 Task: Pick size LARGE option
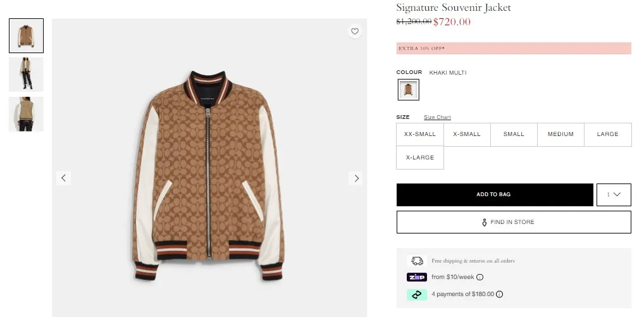(x=607, y=134)
